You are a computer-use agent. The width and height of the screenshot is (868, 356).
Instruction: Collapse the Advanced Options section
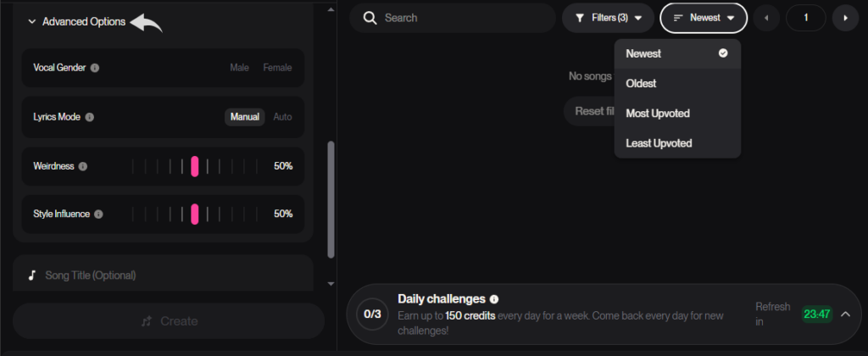(32, 22)
